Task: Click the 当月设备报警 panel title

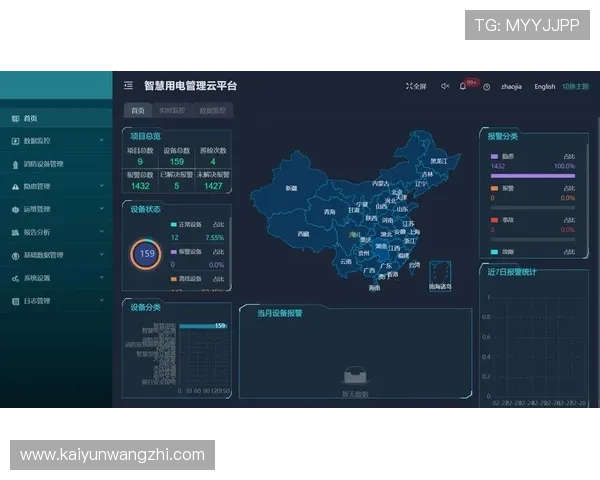Action: [x=280, y=313]
